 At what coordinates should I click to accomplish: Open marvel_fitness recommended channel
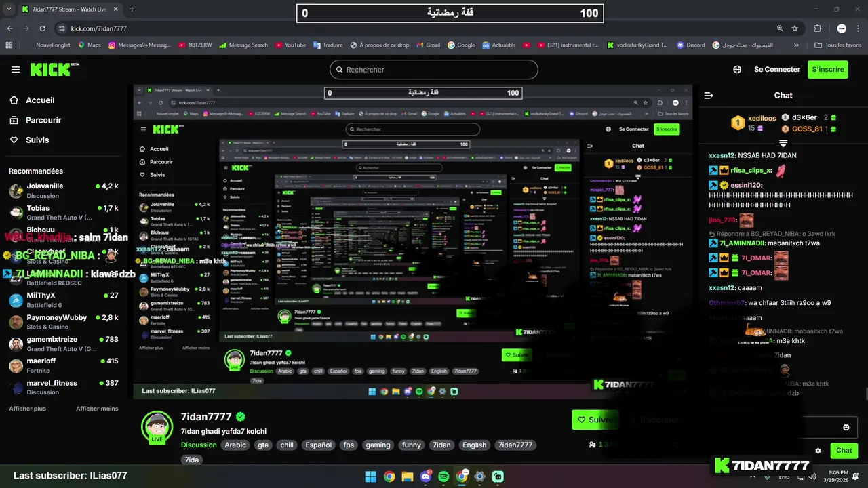pos(64,387)
